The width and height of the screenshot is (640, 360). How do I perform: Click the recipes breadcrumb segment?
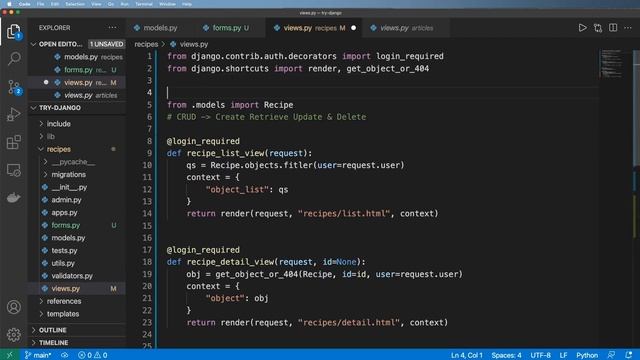(x=146, y=44)
